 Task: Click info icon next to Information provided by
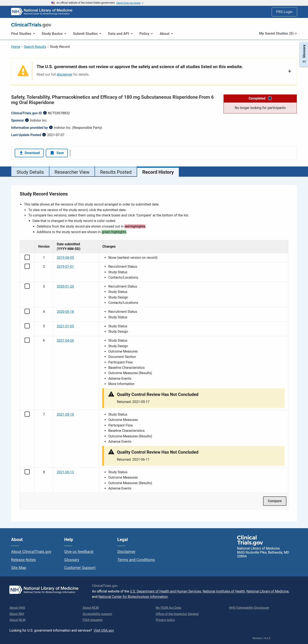pos(51,128)
